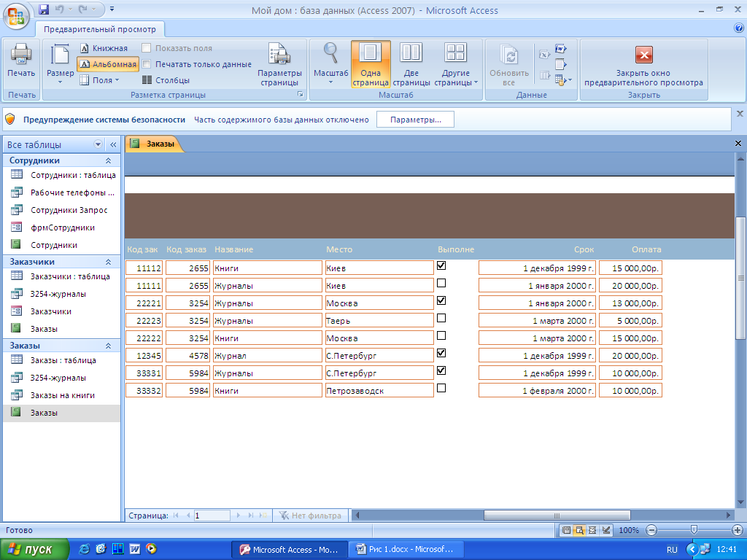Choose Альбомная landscape orientation
The height and width of the screenshot is (560, 747).
(108, 64)
